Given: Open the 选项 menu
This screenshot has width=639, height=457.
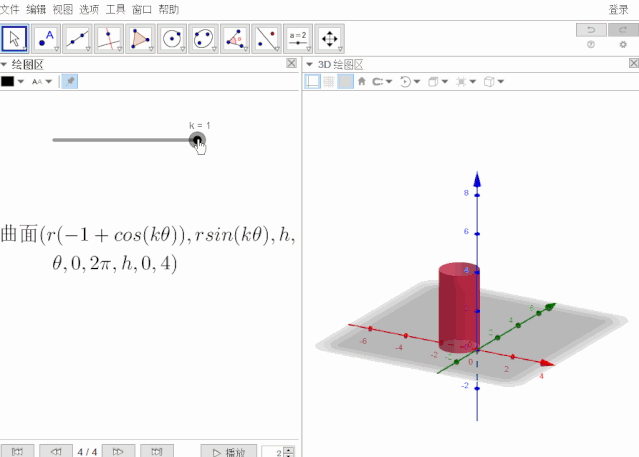Looking at the screenshot, I should 89,9.
